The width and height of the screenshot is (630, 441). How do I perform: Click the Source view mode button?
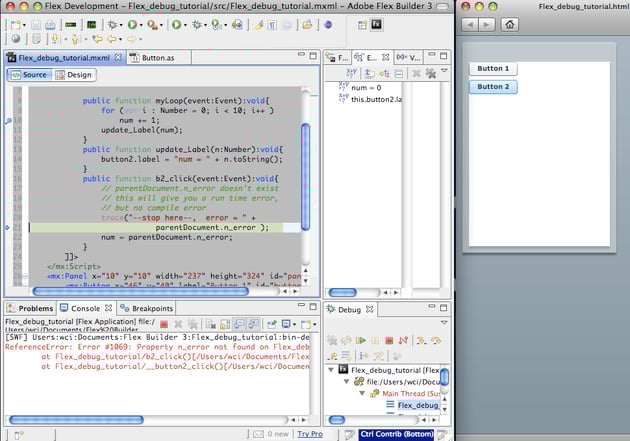click(x=29, y=75)
